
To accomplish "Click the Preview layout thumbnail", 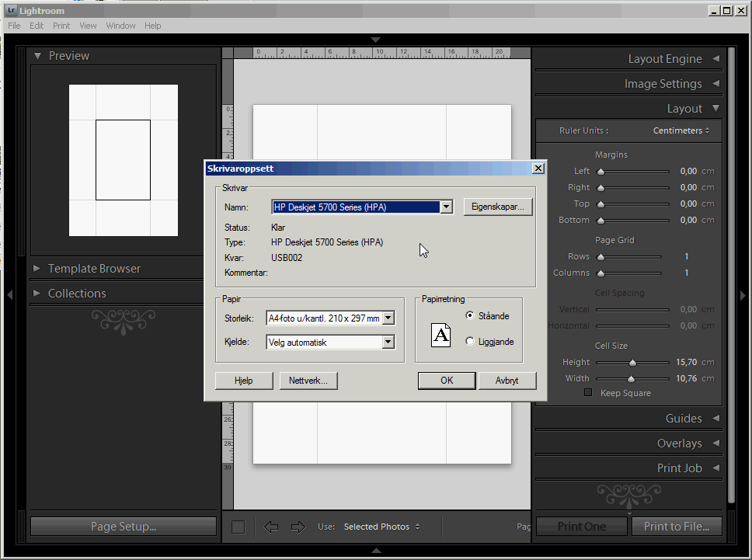I will [x=124, y=160].
